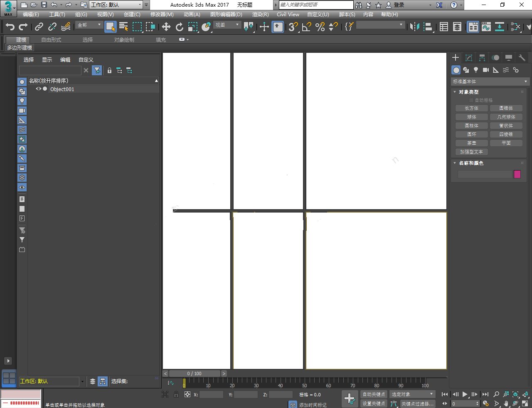This screenshot has height=408, width=532.
Task: Toggle Percent Snap
Action: tap(320, 27)
